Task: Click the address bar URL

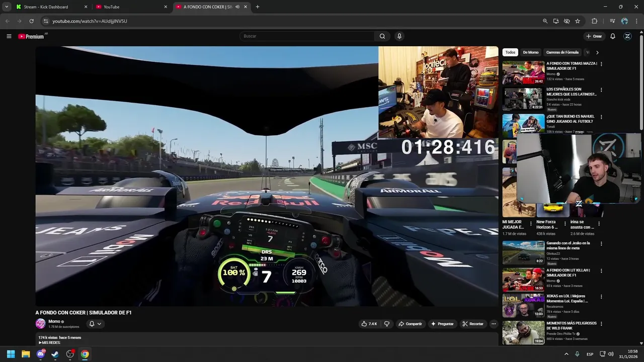Action: coord(90,21)
